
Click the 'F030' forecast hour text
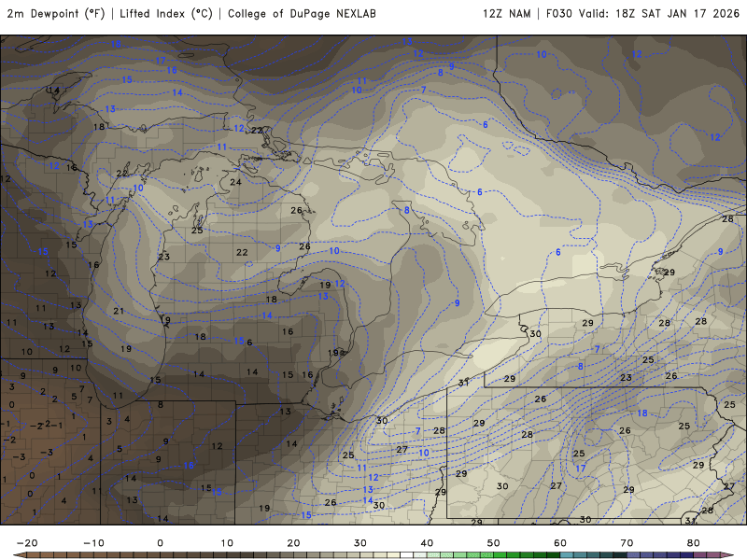coord(558,13)
